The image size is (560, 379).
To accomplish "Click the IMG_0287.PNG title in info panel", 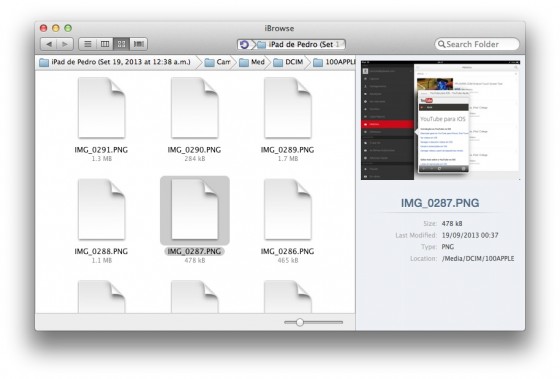I will (x=440, y=203).
